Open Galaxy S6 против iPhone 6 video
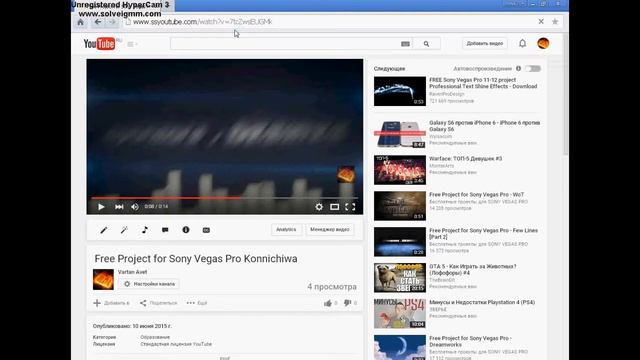Viewport: 640px width, 360px height. (x=484, y=126)
